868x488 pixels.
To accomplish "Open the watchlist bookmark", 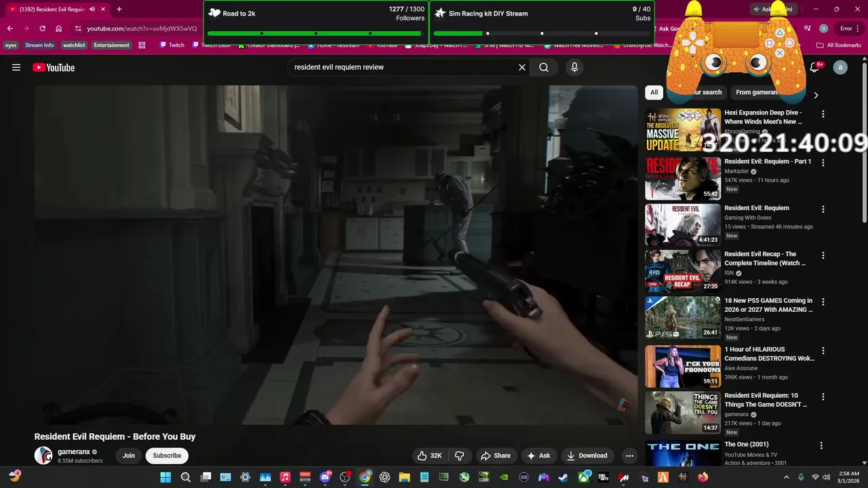I will coord(73,45).
